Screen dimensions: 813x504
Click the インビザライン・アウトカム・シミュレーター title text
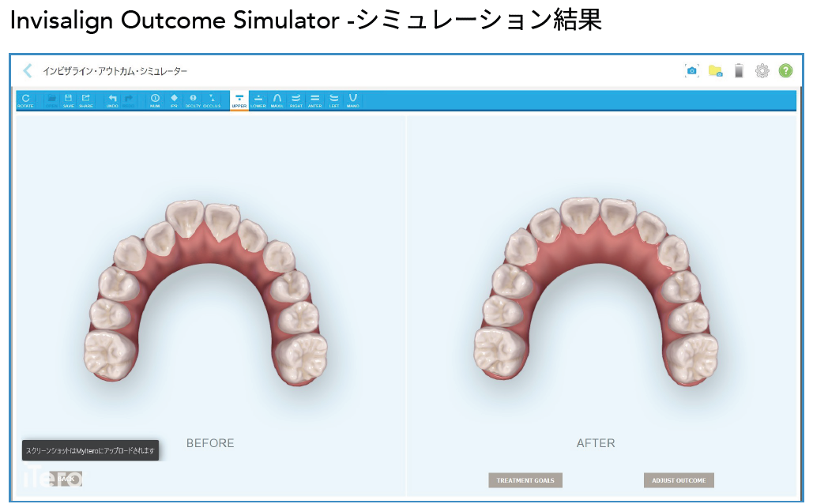(115, 71)
